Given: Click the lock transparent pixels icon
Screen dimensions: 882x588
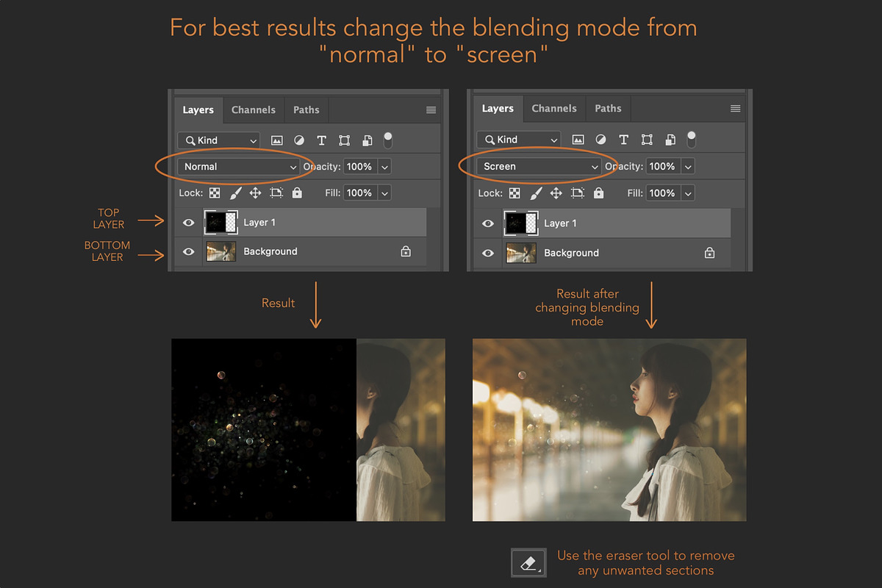Looking at the screenshot, I should (x=215, y=193).
